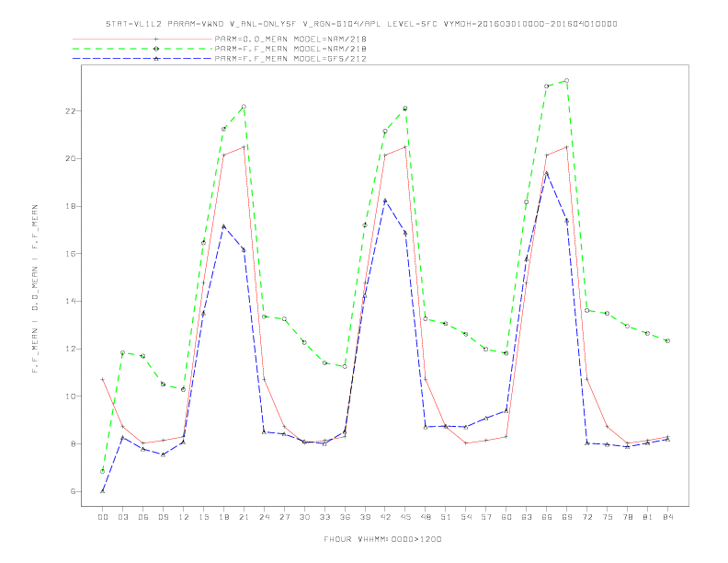Viewport: 728px width, 563px height.
Task: Click x-axis tick label 21
Action: coord(244,517)
